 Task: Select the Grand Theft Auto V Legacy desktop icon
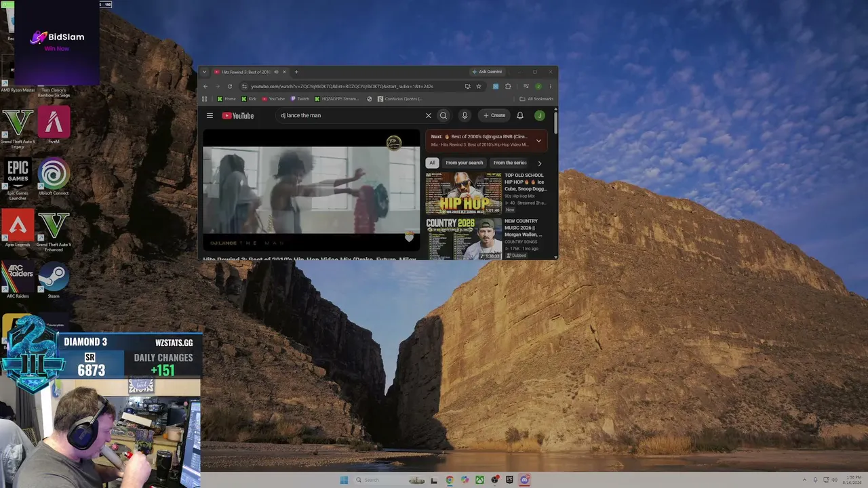point(18,129)
